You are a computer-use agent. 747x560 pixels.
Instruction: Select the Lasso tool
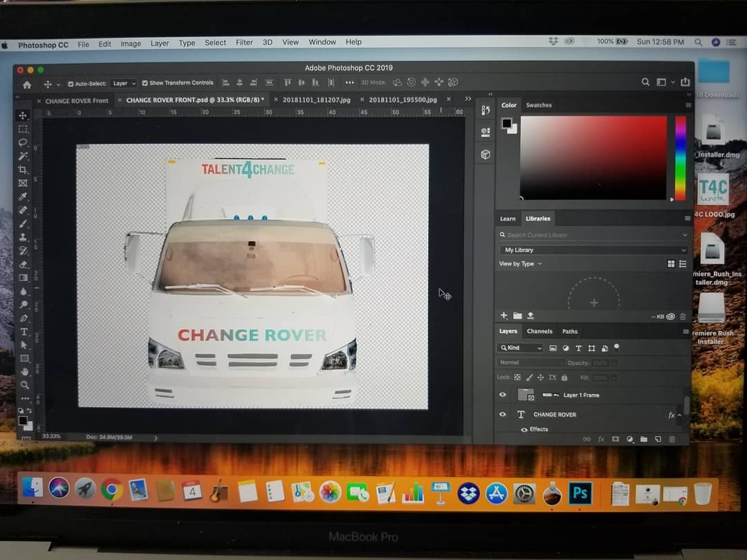pos(23,142)
